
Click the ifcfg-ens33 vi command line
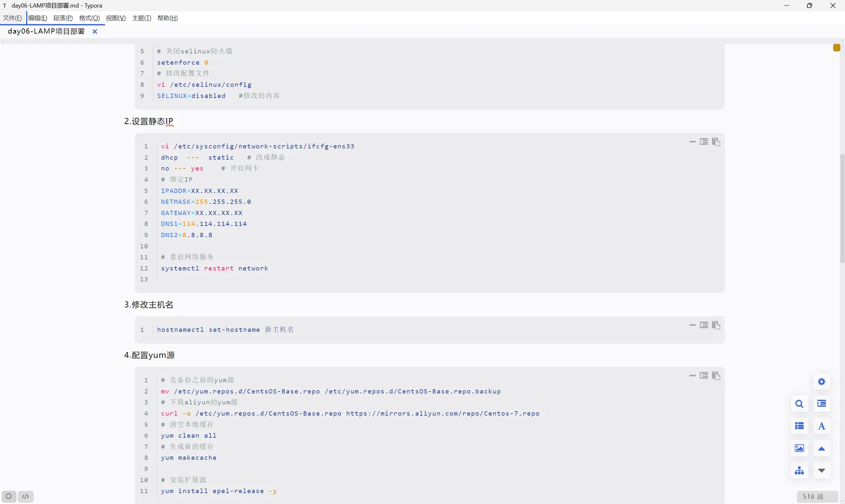click(x=258, y=146)
